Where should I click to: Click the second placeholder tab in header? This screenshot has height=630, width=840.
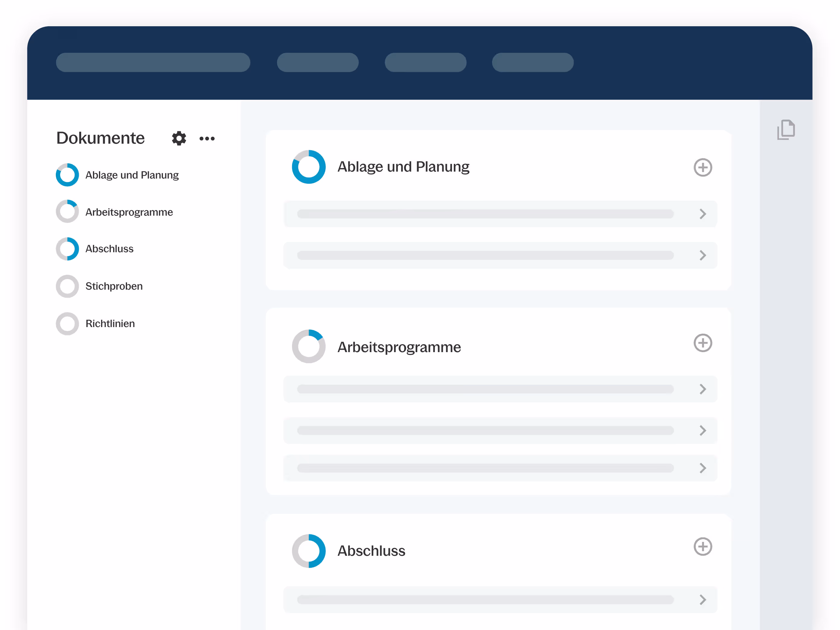click(x=317, y=62)
